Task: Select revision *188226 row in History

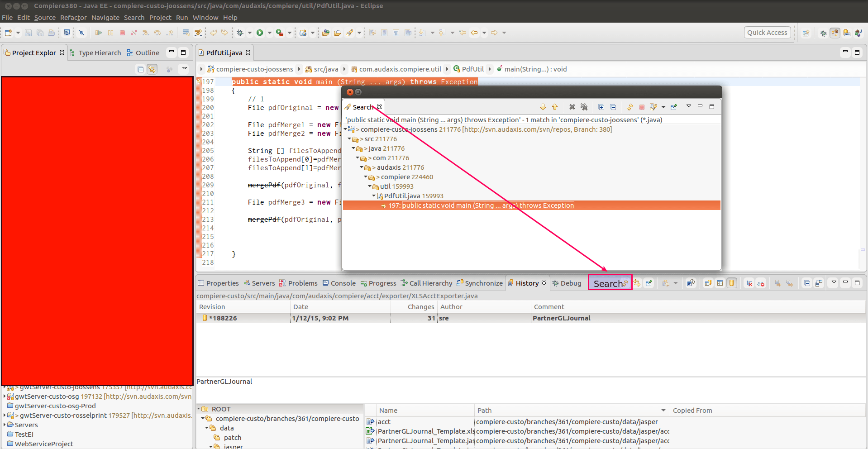Action: tap(530, 318)
